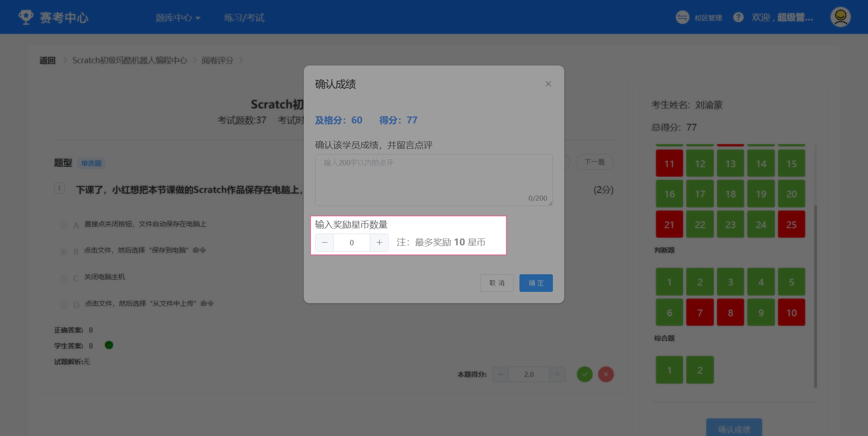868x436 pixels.
Task: Click the 欢迎, 超级管... user label
Action: (x=783, y=18)
